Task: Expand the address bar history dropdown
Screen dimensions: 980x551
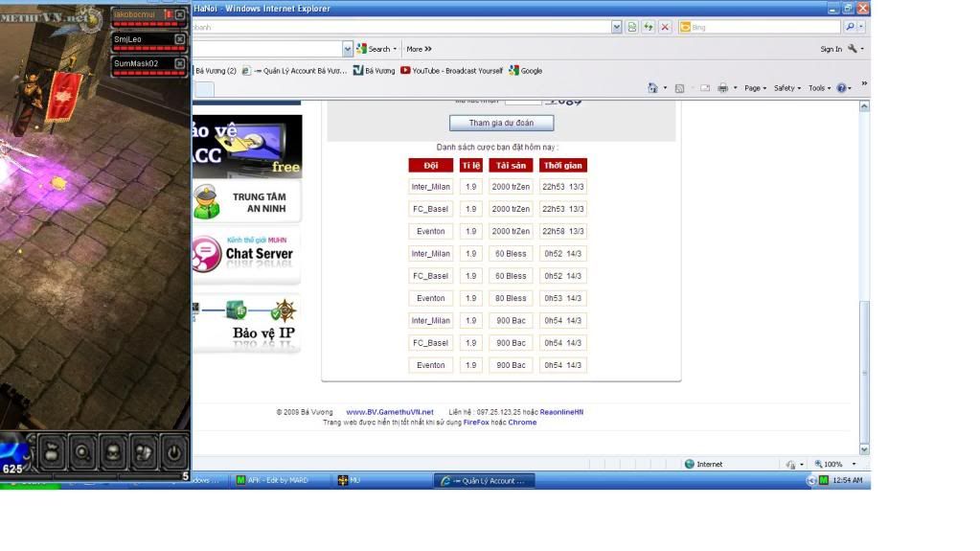Action: tap(617, 27)
